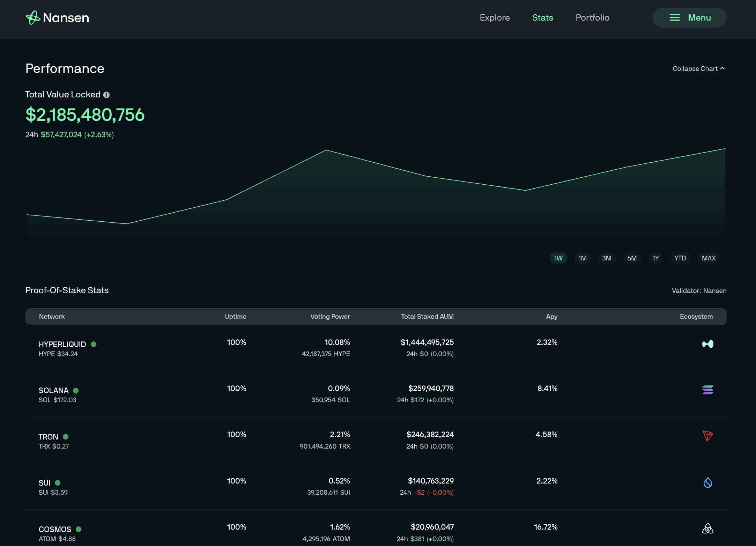Open the Portfolio page
This screenshot has height=546, width=756.
pos(592,17)
